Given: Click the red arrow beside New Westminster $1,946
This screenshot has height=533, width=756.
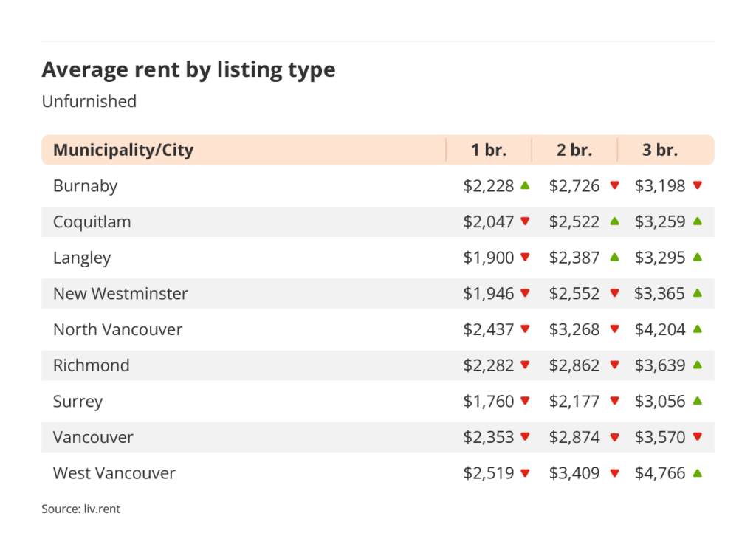Looking at the screenshot, I should [x=525, y=293].
